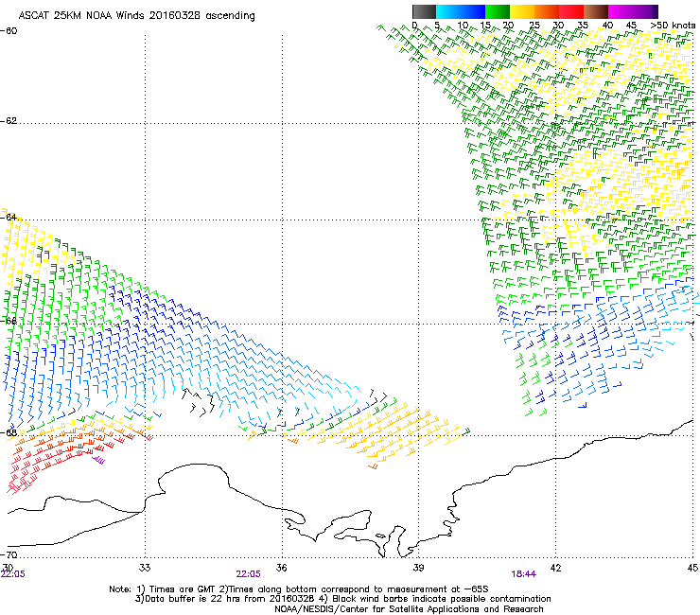The height and width of the screenshot is (615, 700).
Task: Click the note line 'Times are GMT'
Action: 183,589
